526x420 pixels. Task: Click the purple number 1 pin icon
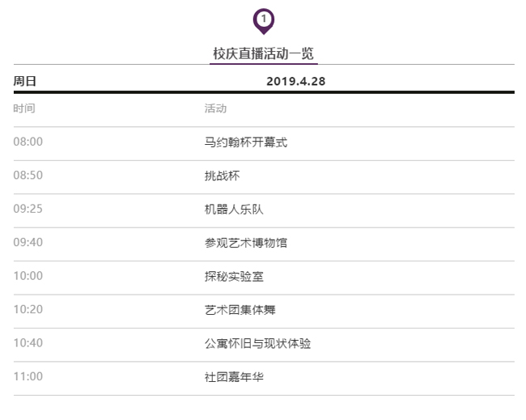tap(264, 20)
